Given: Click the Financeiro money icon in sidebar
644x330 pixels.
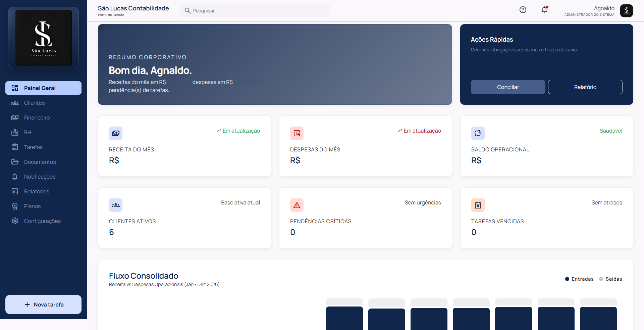Looking at the screenshot, I should pyautogui.click(x=15, y=117).
